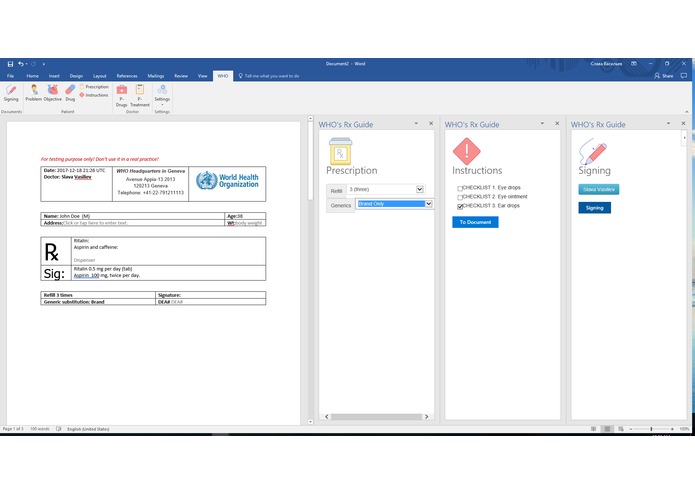
Task: Click the body weight field
Action: click(248, 223)
